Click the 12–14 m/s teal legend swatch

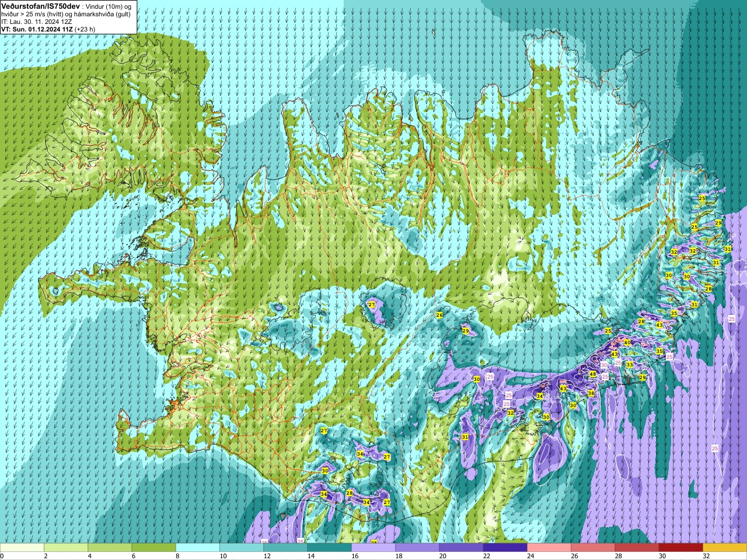tap(285, 548)
